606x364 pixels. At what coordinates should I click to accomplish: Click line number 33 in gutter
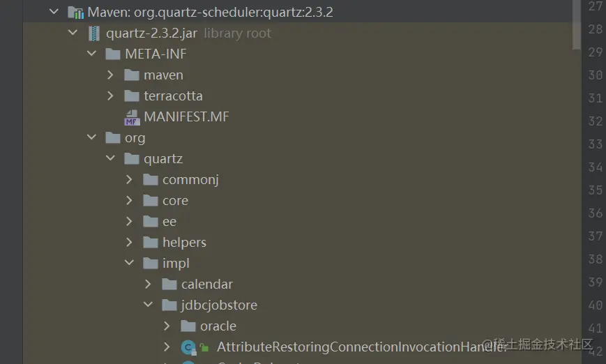click(595, 144)
